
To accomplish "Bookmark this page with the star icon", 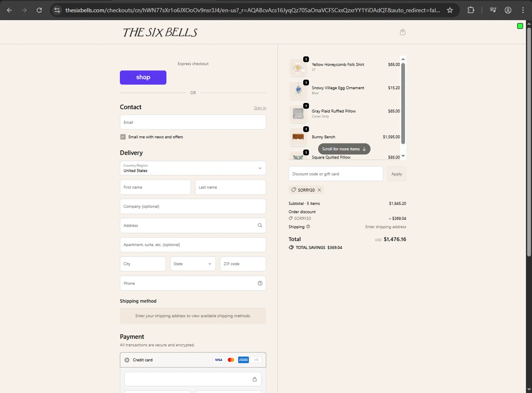I will point(450,10).
